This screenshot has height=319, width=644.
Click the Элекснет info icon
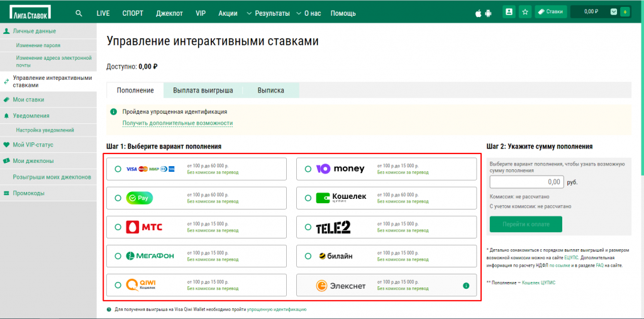466,286
